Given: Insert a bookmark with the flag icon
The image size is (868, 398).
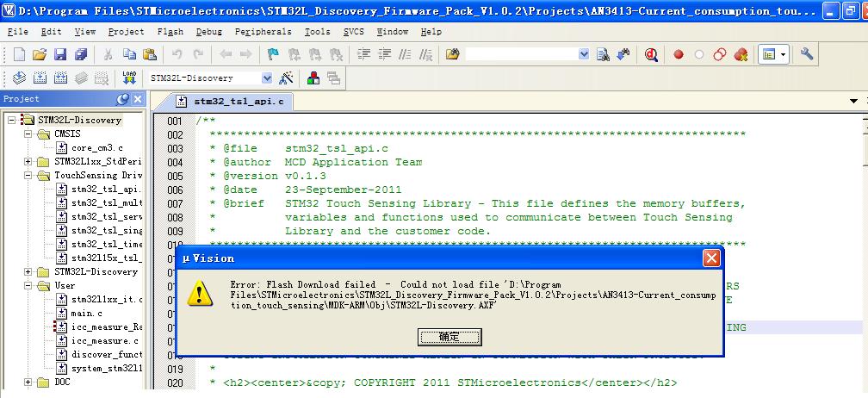Looking at the screenshot, I should 273,54.
